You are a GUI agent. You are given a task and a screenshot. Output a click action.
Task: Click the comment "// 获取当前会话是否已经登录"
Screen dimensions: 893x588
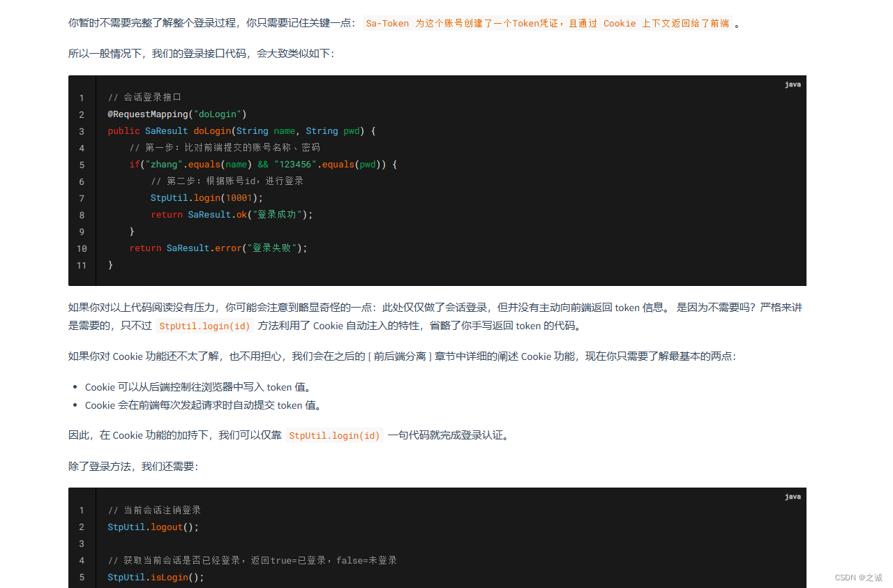(253, 561)
